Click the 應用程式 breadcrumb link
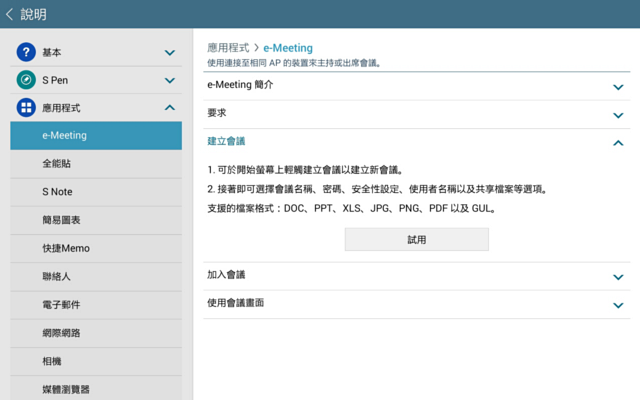 228,48
